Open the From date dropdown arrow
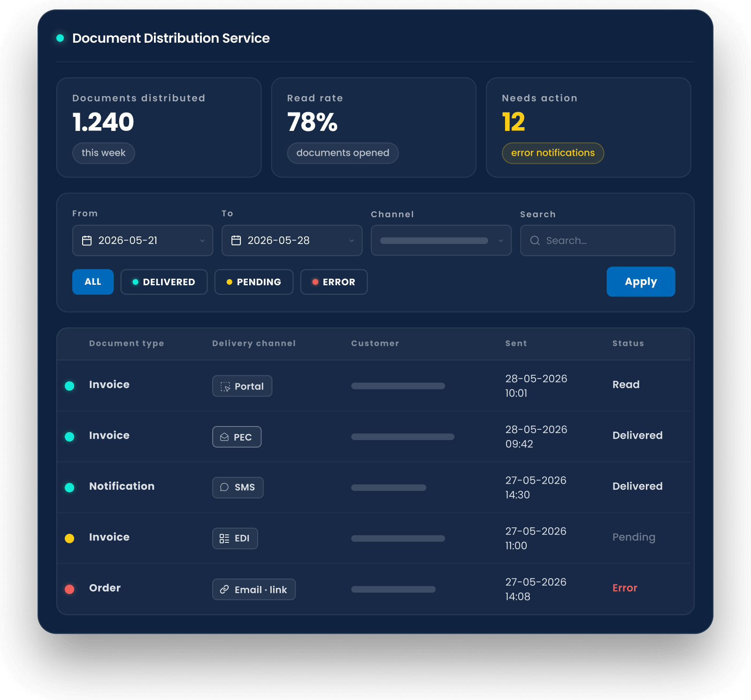751x700 pixels. (202, 241)
